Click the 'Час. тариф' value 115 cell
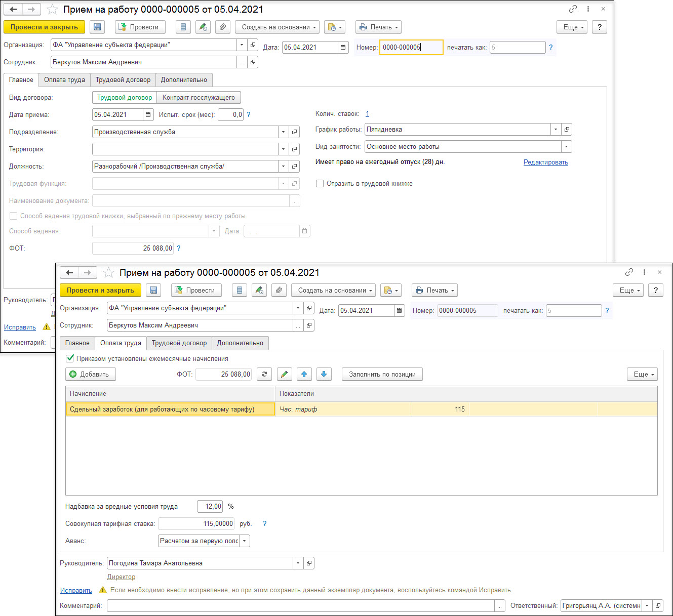The height and width of the screenshot is (616, 673). point(439,409)
